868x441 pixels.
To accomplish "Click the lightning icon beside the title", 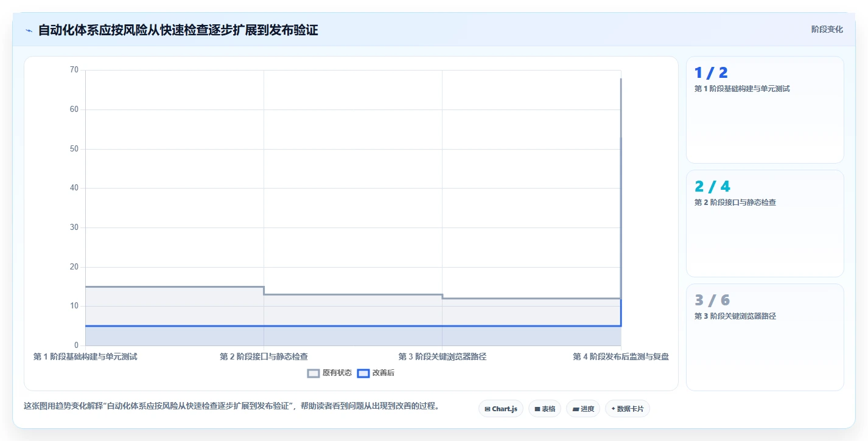I will point(29,30).
